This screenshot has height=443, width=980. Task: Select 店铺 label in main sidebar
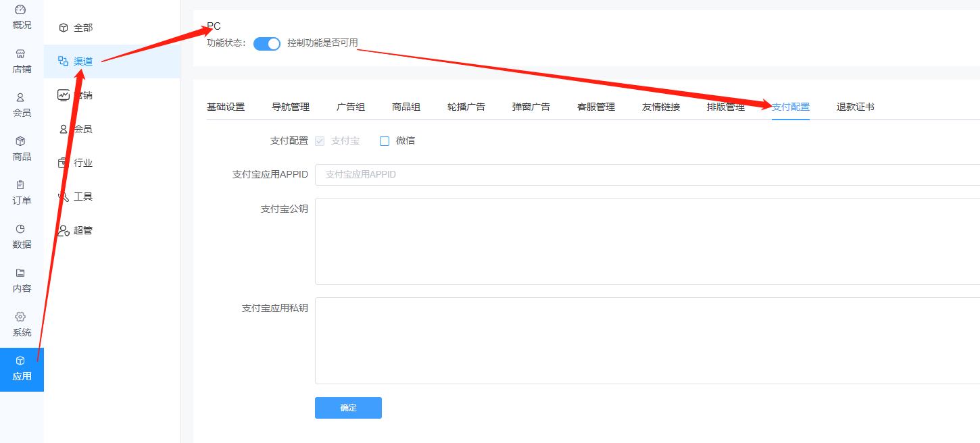coord(22,69)
